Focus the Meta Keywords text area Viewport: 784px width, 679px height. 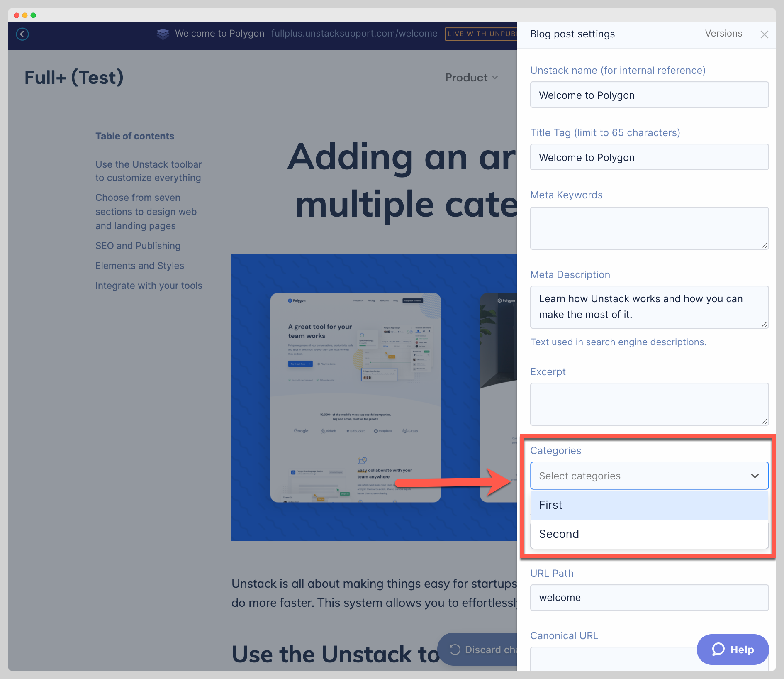coord(649,228)
